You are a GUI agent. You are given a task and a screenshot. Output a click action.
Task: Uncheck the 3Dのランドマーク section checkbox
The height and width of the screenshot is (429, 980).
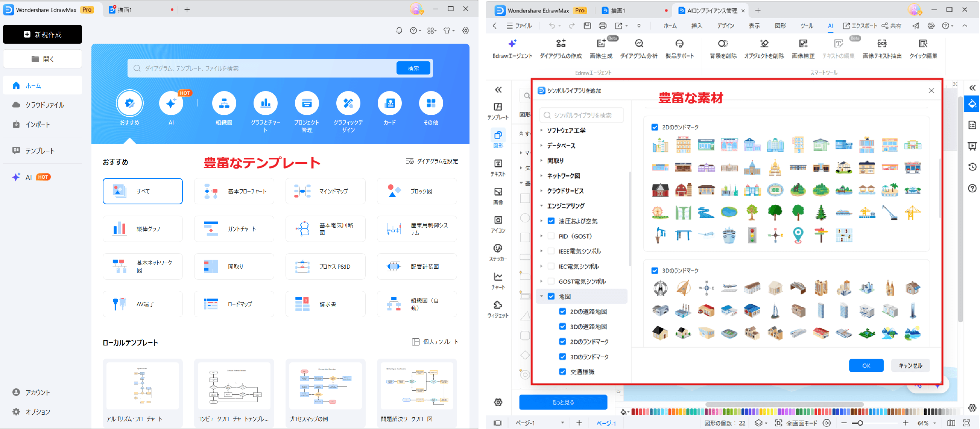[654, 271]
